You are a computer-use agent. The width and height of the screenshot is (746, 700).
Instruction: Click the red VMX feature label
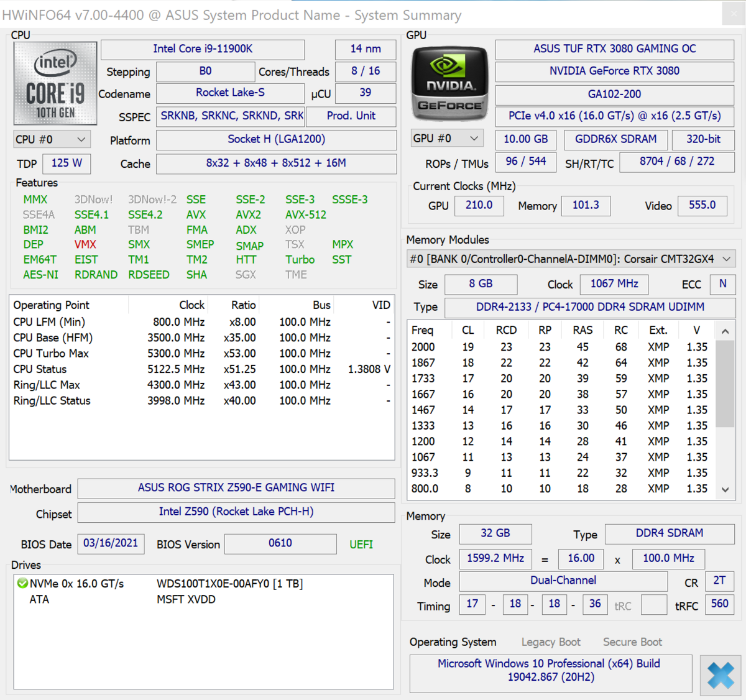tap(85, 245)
